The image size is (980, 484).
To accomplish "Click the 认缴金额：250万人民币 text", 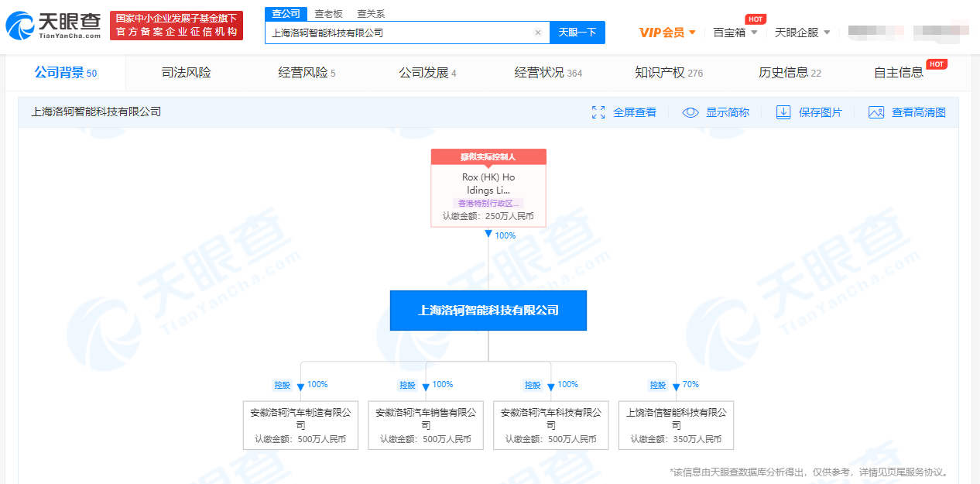I will (488, 217).
